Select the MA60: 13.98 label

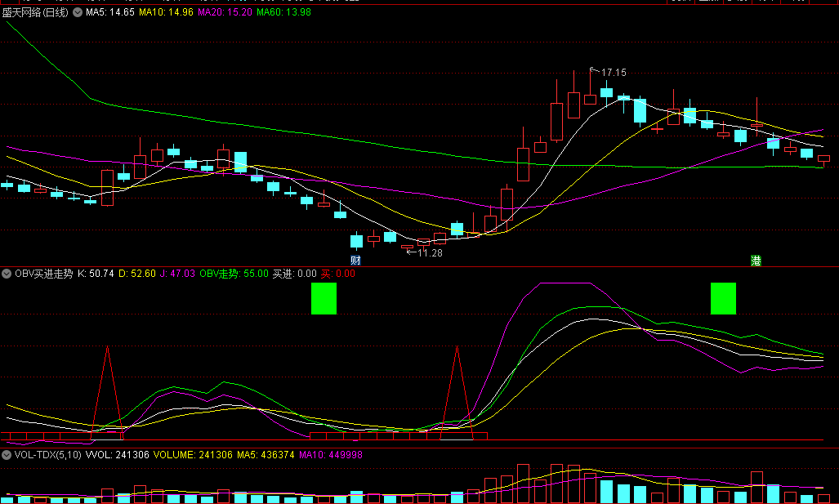[283, 12]
